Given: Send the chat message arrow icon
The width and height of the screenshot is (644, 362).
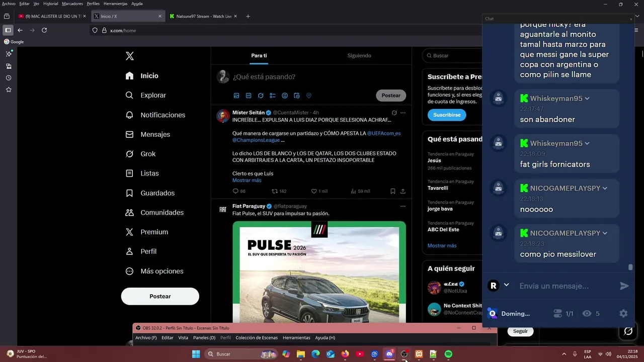Looking at the screenshot, I should pos(624,286).
